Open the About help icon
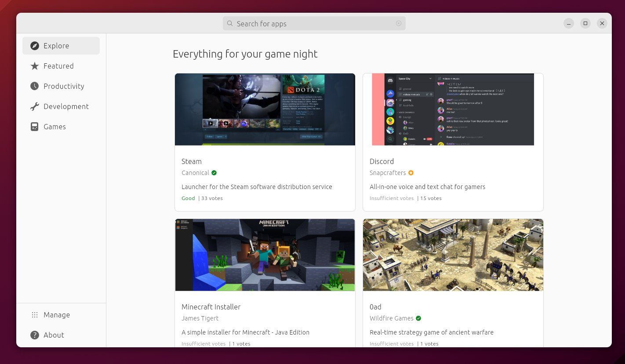This screenshot has width=625, height=364. point(34,335)
